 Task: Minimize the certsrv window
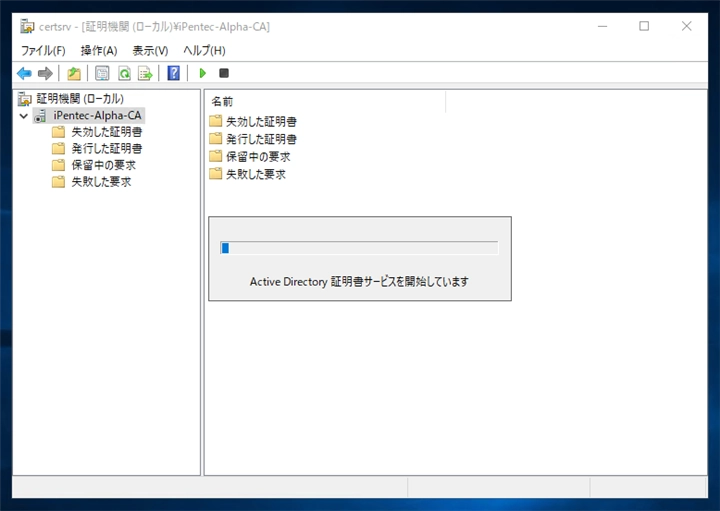(602, 27)
